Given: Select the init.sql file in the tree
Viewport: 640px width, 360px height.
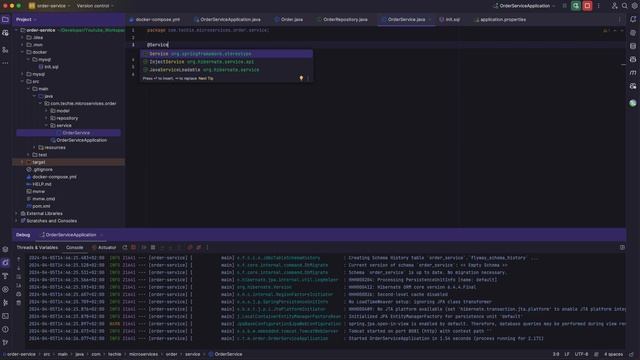Looking at the screenshot, I should (x=48, y=67).
